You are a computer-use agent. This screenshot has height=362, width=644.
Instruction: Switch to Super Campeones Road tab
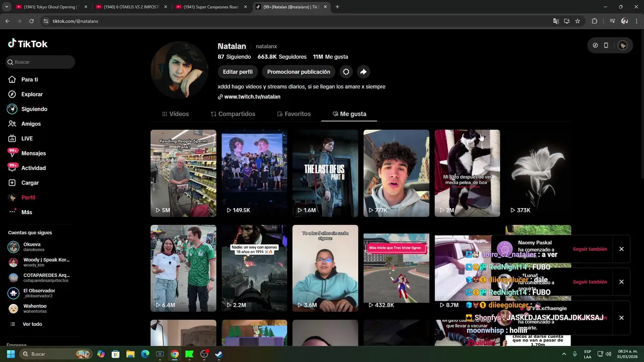tap(210, 7)
